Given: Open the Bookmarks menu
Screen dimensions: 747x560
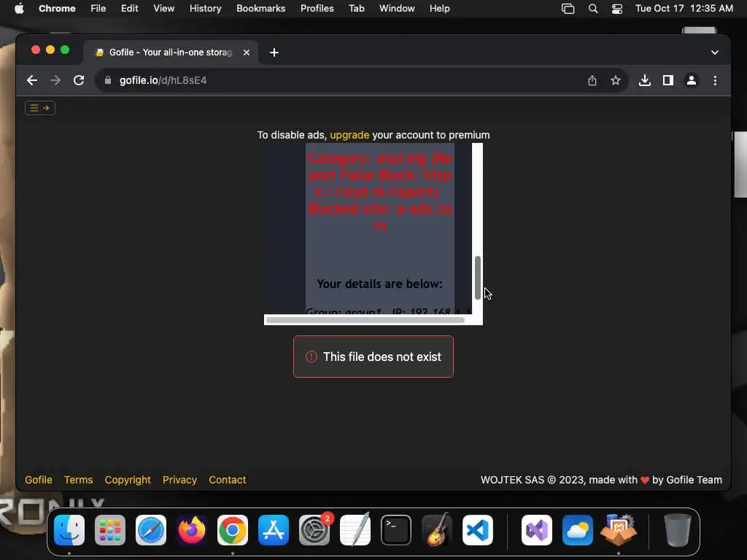Looking at the screenshot, I should coord(260,9).
